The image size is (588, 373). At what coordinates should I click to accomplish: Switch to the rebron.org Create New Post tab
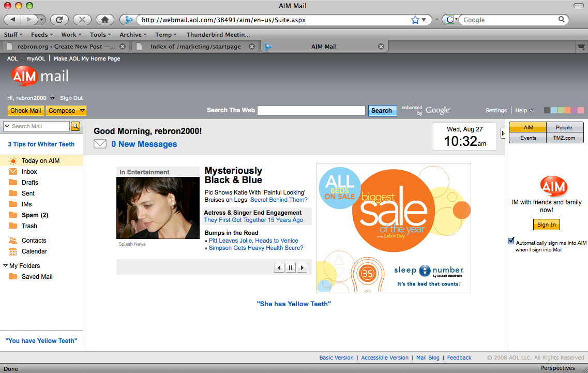[66, 47]
